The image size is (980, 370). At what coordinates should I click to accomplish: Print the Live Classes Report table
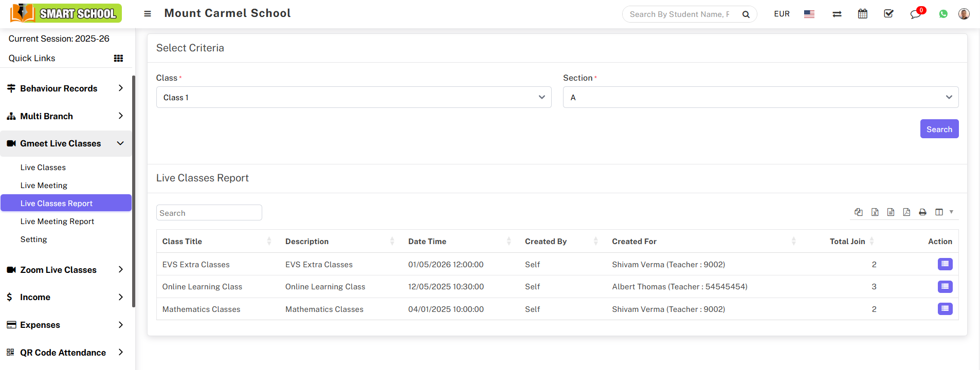point(922,212)
